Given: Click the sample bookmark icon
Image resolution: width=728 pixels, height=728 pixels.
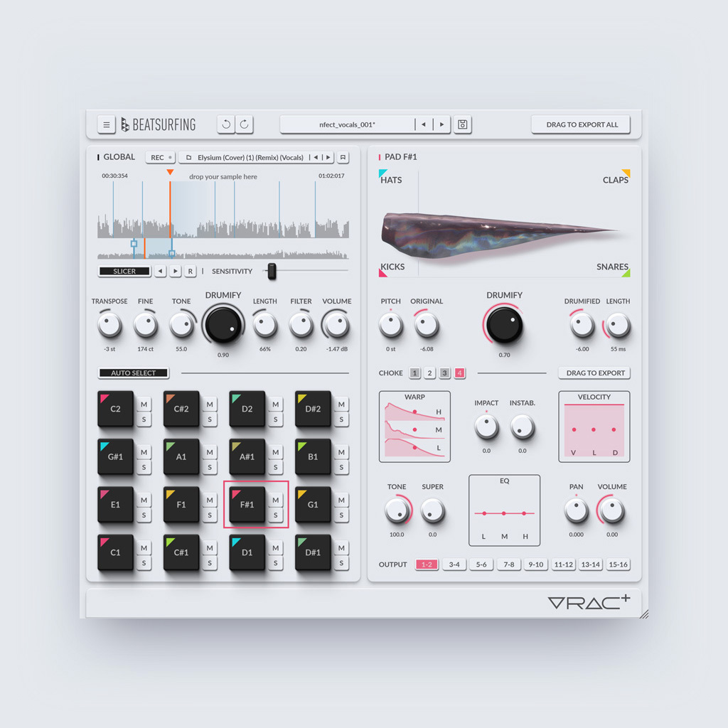Looking at the screenshot, I should click(343, 157).
